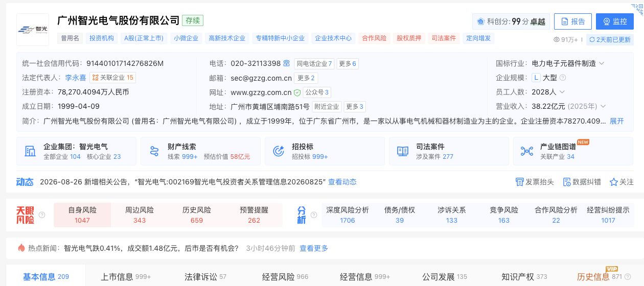Click the 附近企业 button
644x286 pixels.
327,107
